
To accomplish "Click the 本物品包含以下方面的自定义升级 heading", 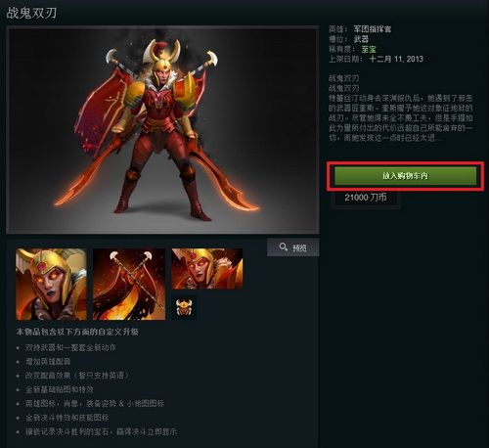I will (77, 332).
